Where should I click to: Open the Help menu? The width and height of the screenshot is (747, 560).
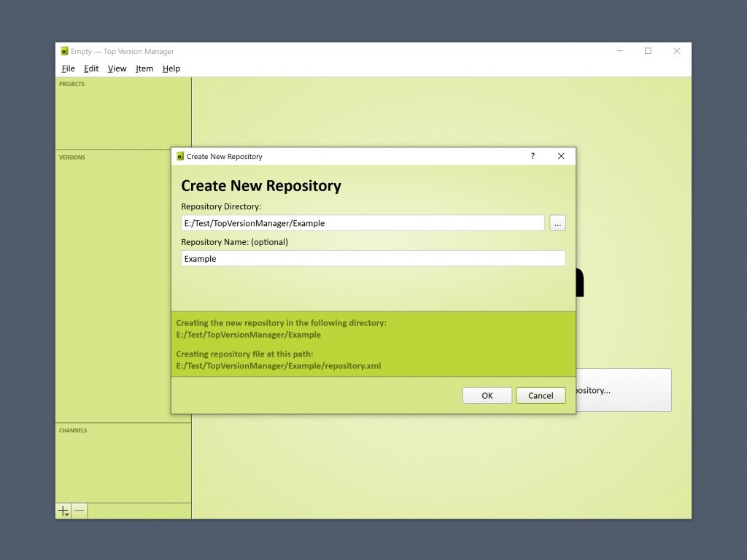171,69
